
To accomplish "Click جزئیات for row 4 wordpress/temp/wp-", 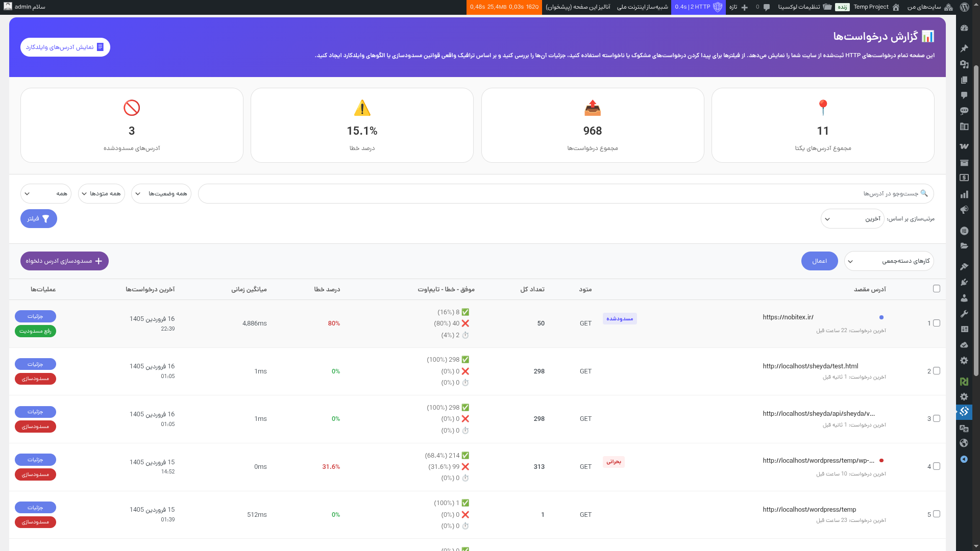I will point(35,460).
